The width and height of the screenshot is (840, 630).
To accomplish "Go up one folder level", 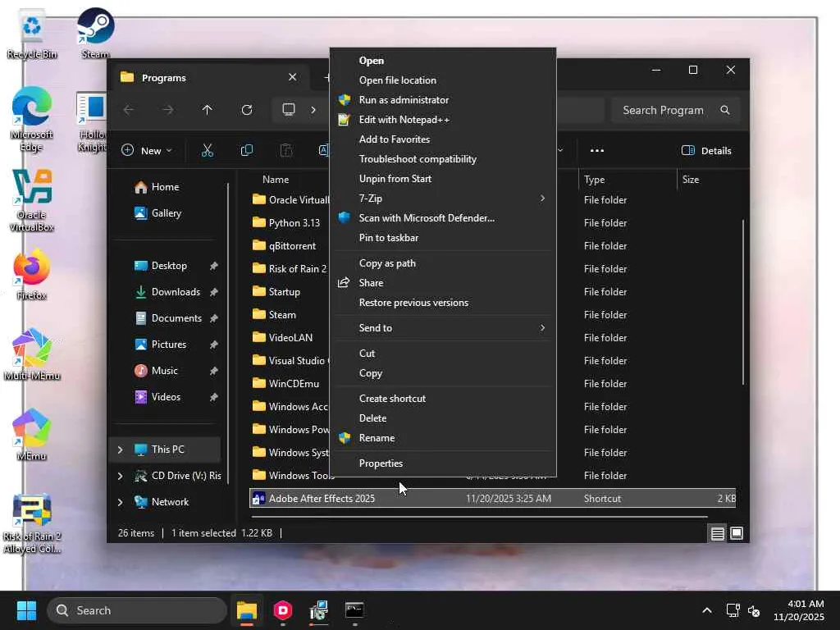I will (208, 110).
